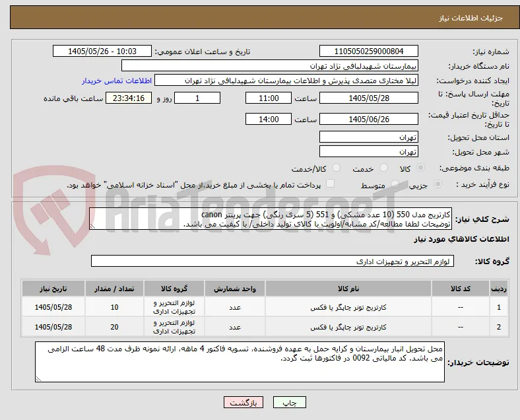
Task: Click quantity 20 in row 2
Action: tap(114, 327)
